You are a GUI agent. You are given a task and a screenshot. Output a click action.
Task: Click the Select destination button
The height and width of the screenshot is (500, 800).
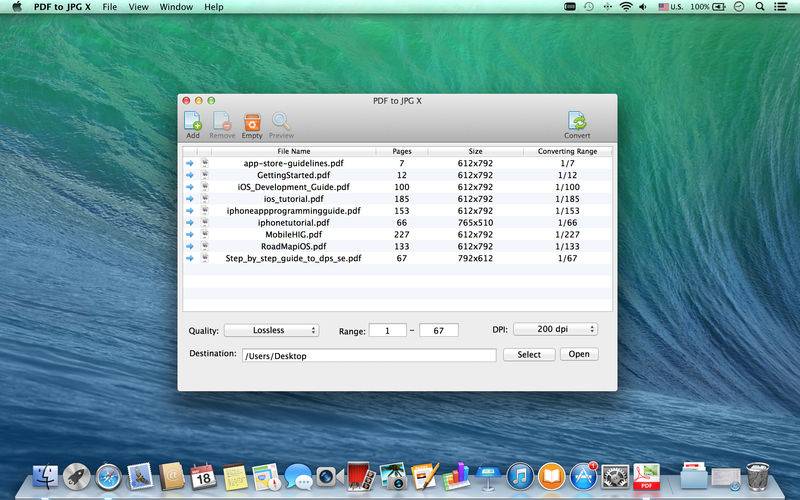(x=529, y=354)
